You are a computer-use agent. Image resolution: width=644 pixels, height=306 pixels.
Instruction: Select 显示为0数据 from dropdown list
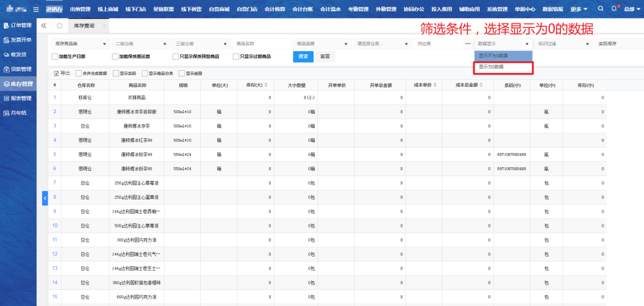click(x=503, y=67)
